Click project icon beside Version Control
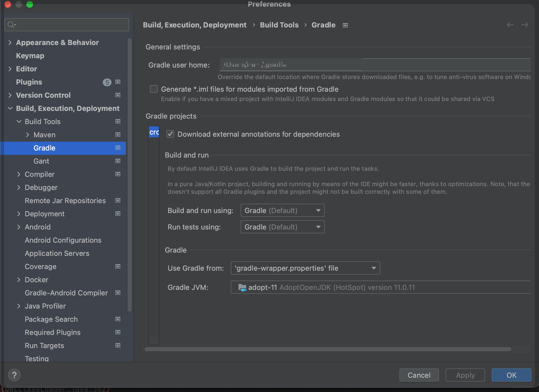Screen dimensions: 539x392 pyautogui.click(x=118, y=95)
